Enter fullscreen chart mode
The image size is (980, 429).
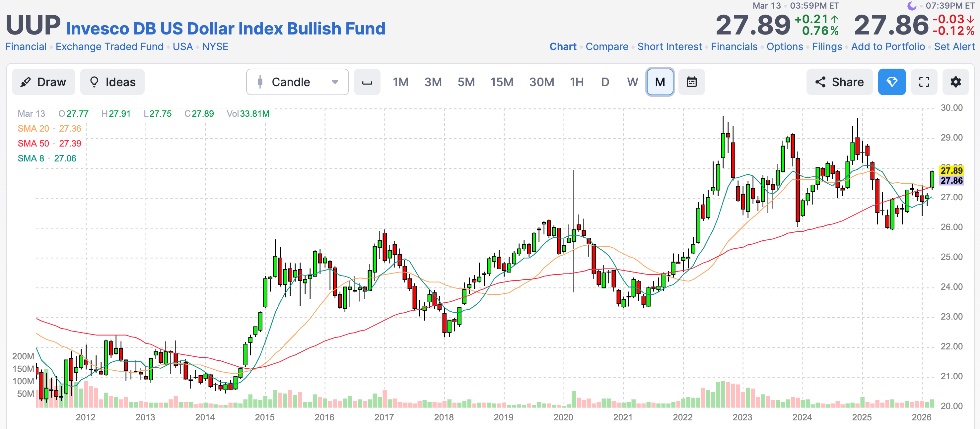coord(924,82)
